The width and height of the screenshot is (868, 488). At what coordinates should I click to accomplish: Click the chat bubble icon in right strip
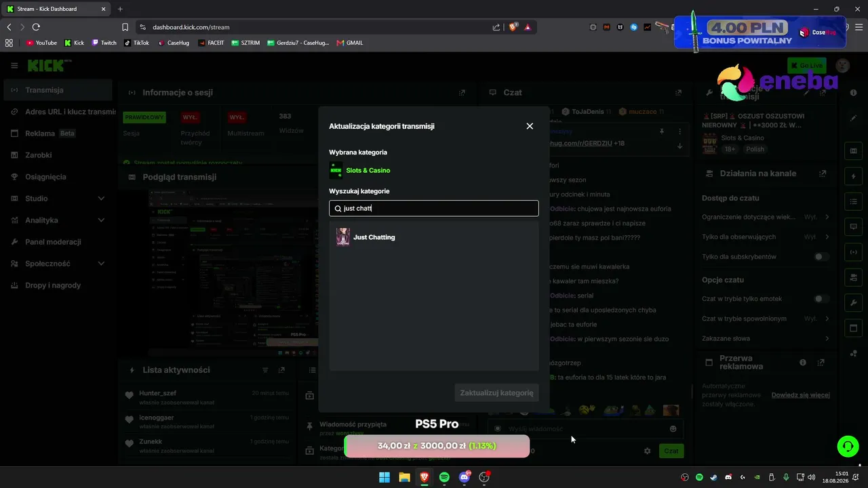(853, 226)
